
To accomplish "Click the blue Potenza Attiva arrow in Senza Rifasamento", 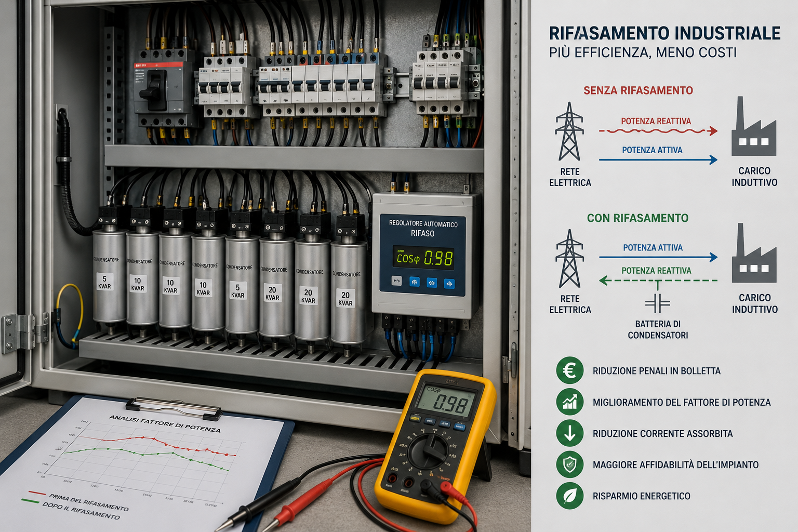I will 658,159.
